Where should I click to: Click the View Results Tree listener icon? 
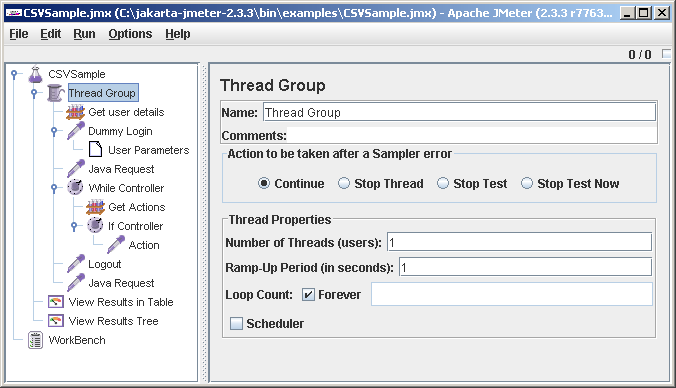pos(56,321)
